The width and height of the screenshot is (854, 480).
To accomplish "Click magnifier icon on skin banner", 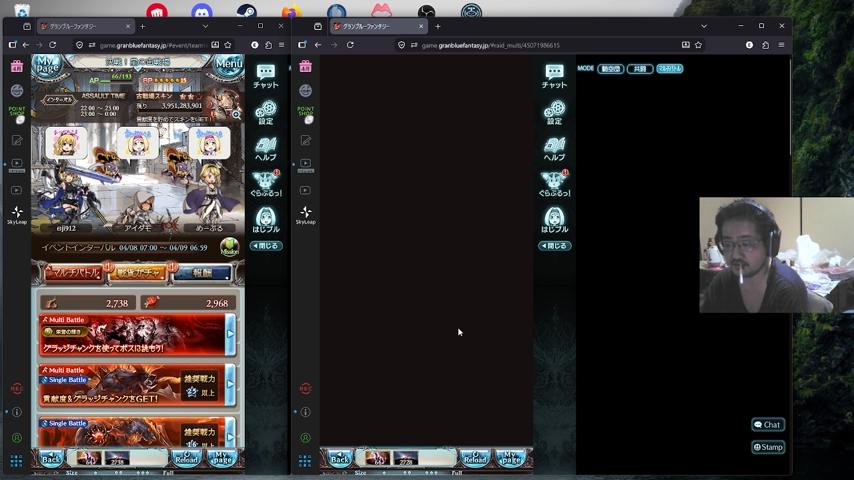I will tap(236, 115).
